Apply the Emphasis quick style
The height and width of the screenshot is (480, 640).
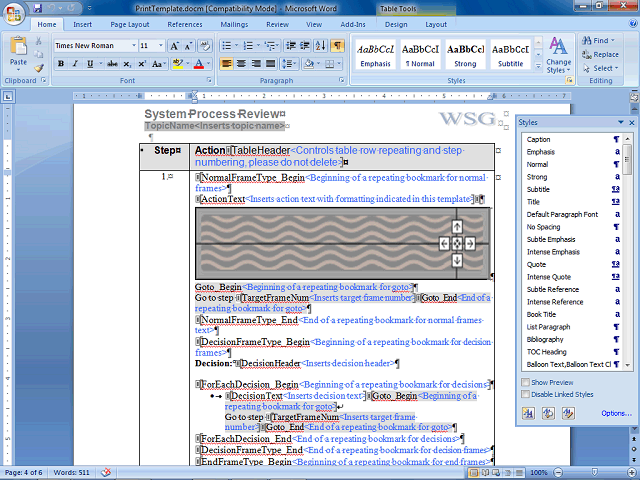376,55
